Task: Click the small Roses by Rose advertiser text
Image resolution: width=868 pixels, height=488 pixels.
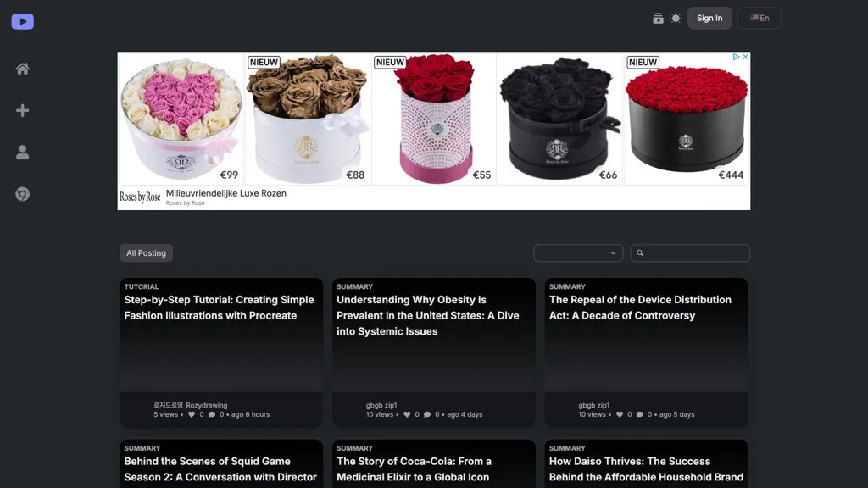Action: pyautogui.click(x=186, y=203)
